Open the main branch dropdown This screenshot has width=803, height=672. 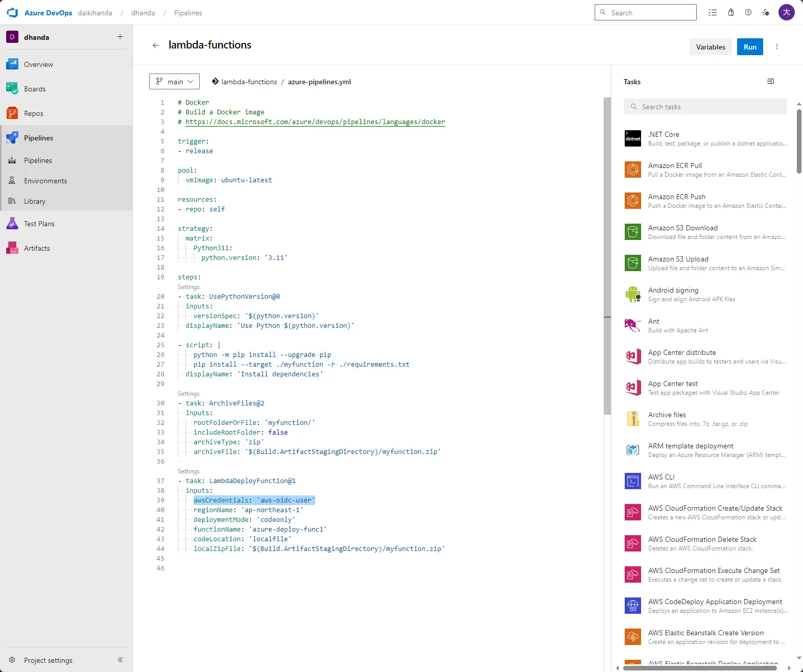click(174, 81)
